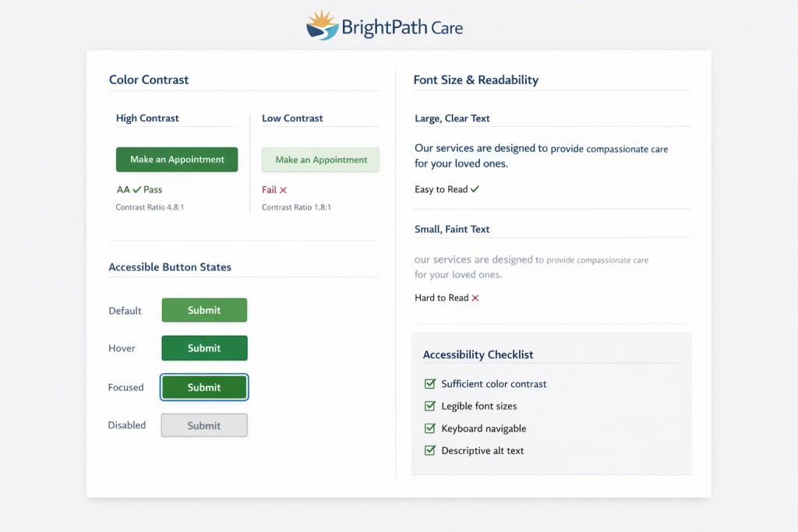Screen dimensions: 798x532
Task: Click the green checkmark beside AA Pass
Action: click(136, 189)
